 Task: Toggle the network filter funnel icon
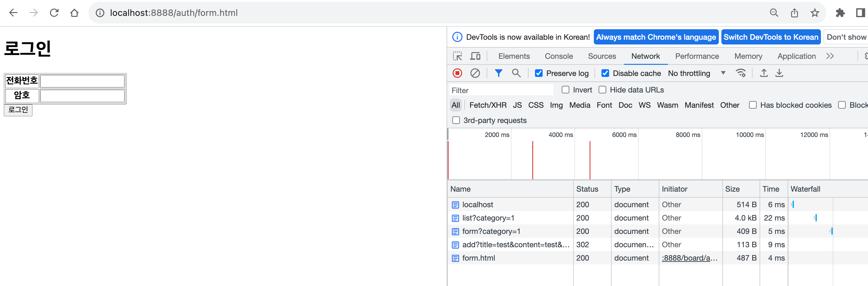498,73
